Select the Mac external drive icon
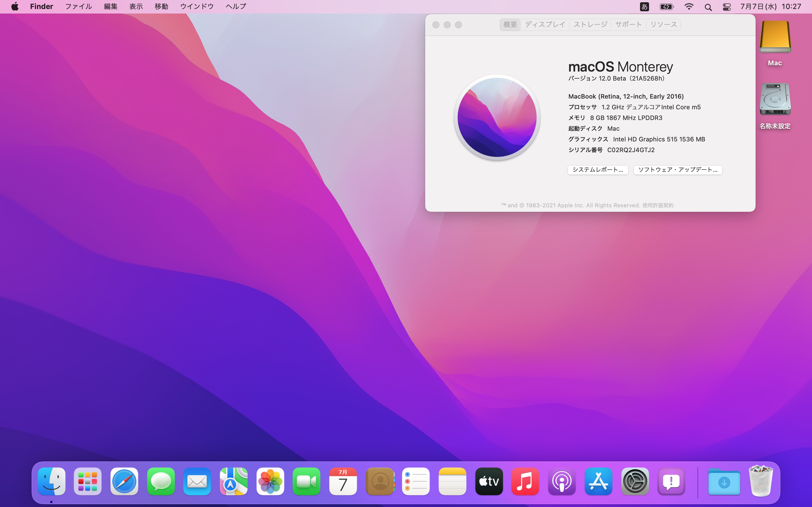 [775, 37]
